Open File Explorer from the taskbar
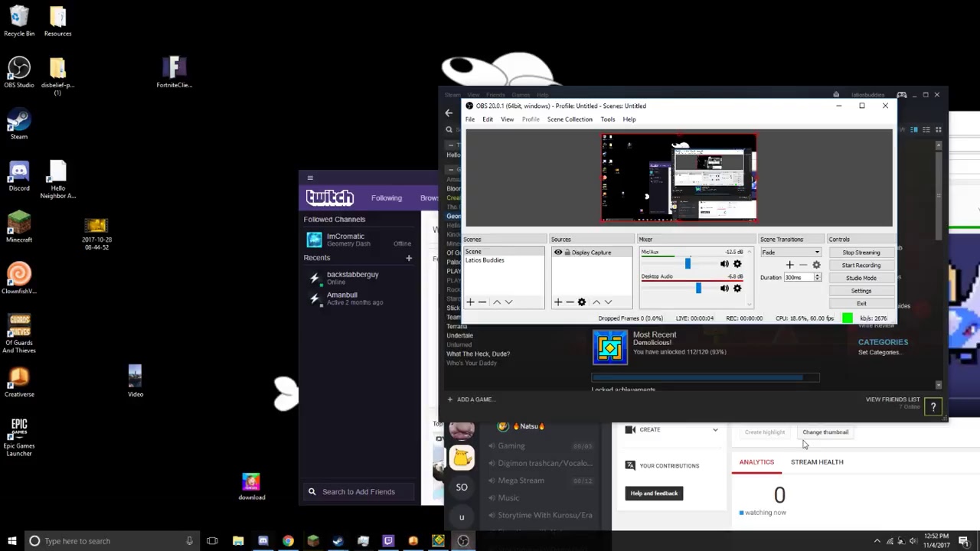Viewport: 980px width, 551px height. pyautogui.click(x=238, y=541)
